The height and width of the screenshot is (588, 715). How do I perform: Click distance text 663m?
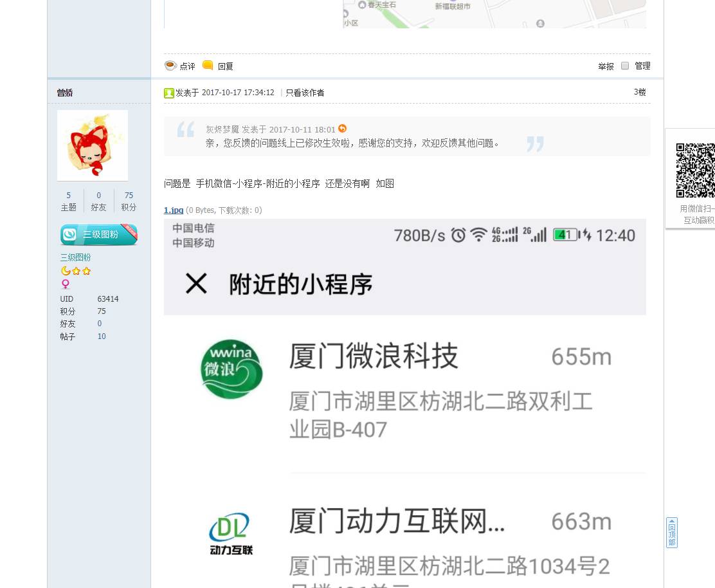pyautogui.click(x=581, y=522)
